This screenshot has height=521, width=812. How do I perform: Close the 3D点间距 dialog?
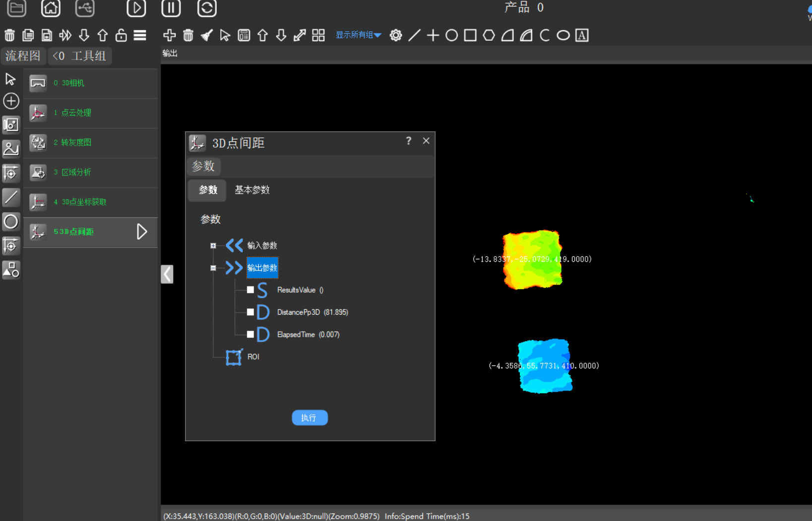(426, 141)
